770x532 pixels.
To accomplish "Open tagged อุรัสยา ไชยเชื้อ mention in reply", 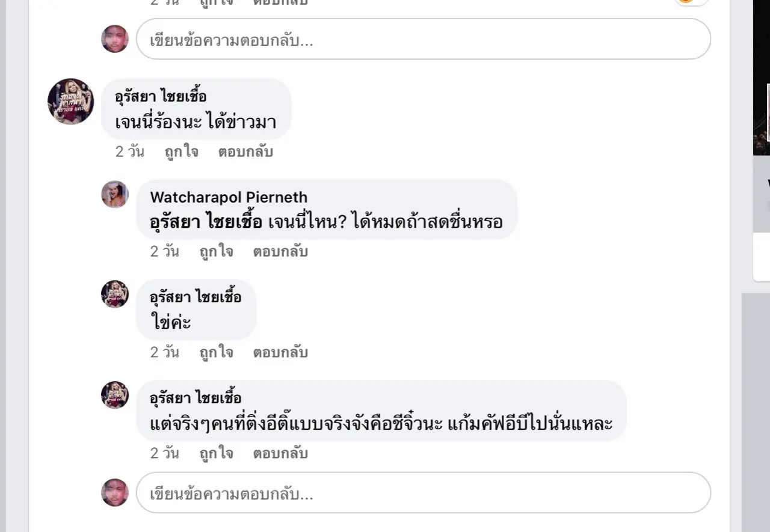I will (x=206, y=222).
